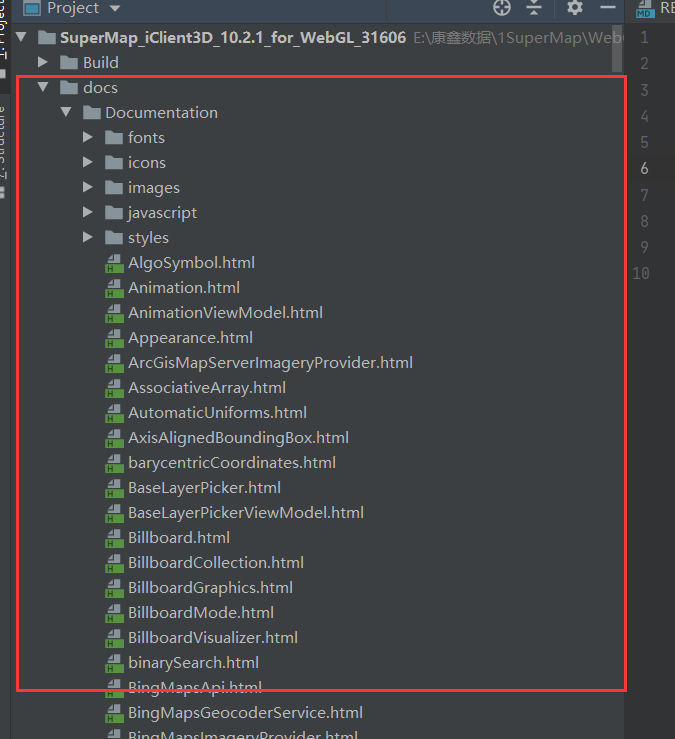Click the AutomaticUniforms.html file icon
This screenshot has height=739, width=675.
click(114, 413)
